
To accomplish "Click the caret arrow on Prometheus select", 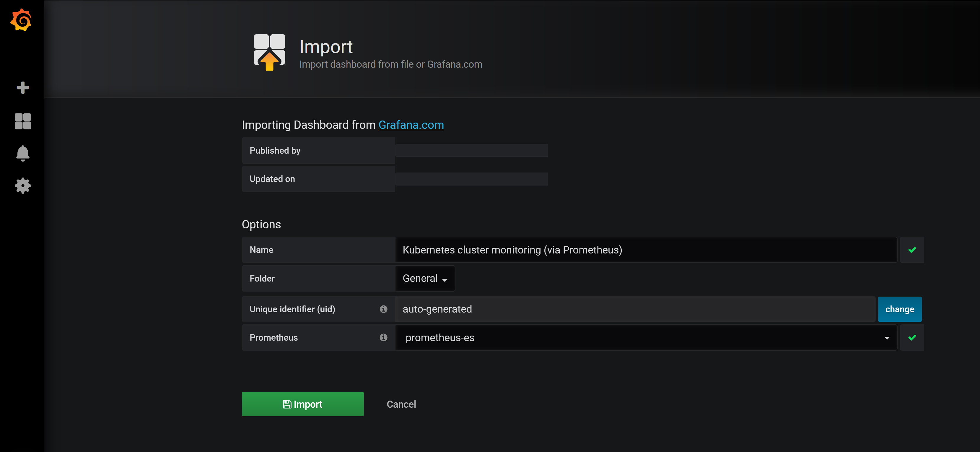I will click(x=887, y=338).
